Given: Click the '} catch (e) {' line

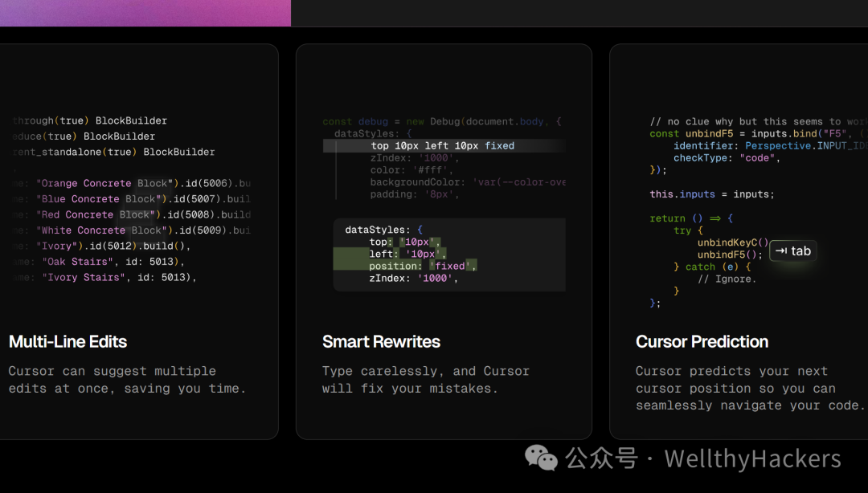Looking at the screenshot, I should pyautogui.click(x=712, y=267).
